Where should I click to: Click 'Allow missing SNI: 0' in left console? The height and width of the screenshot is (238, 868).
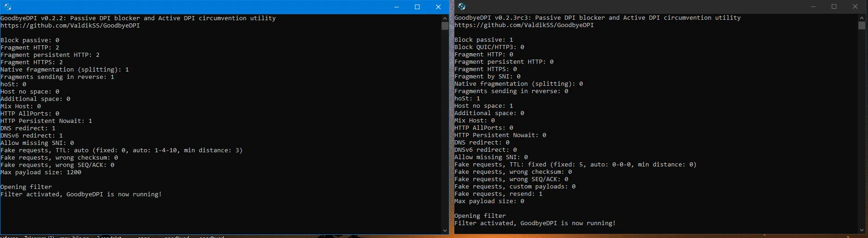(x=37, y=143)
